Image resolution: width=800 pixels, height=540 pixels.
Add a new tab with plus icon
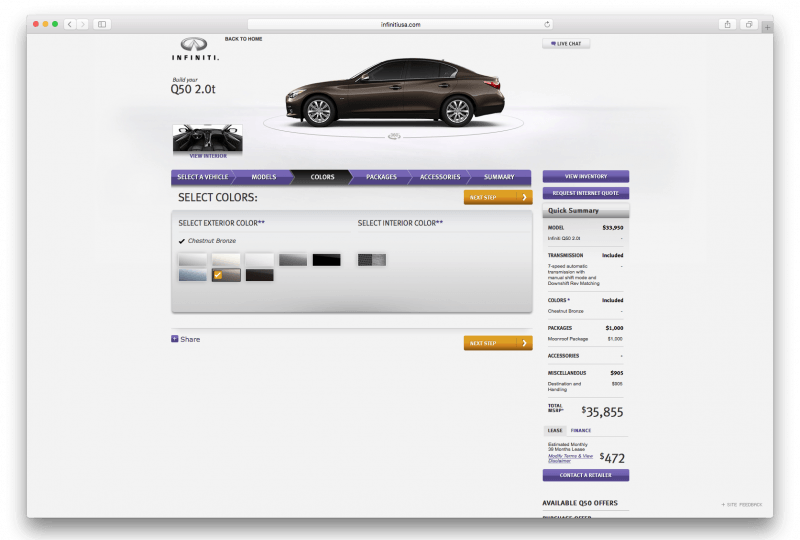(767, 27)
